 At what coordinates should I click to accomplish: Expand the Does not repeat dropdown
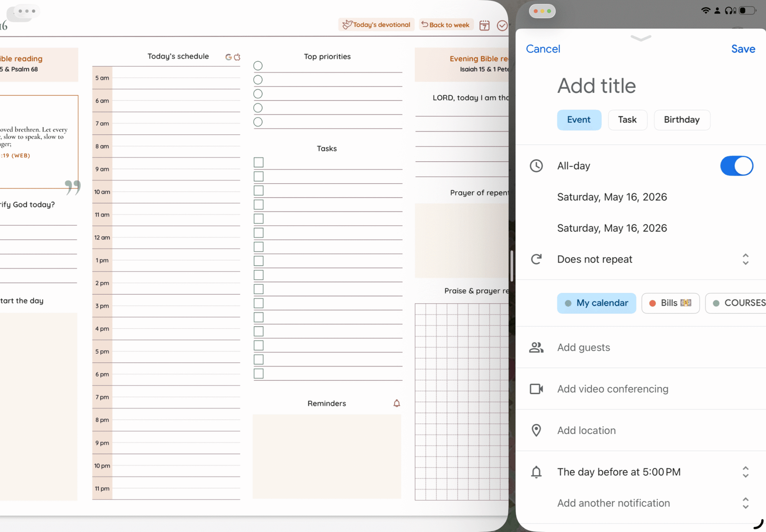[x=745, y=259]
